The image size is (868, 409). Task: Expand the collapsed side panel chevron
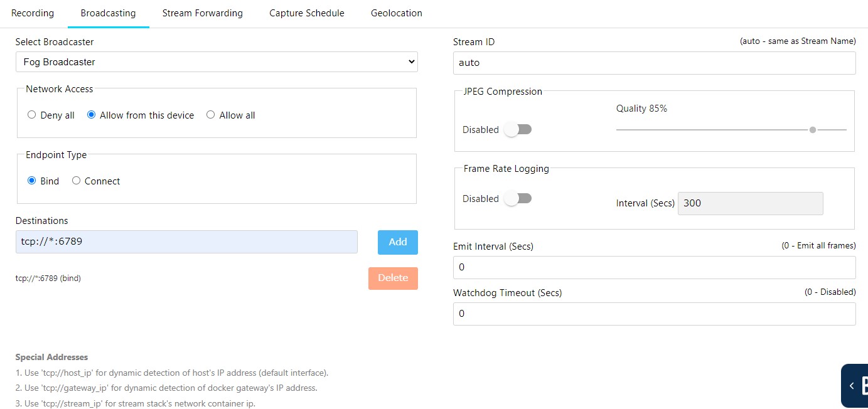click(852, 386)
